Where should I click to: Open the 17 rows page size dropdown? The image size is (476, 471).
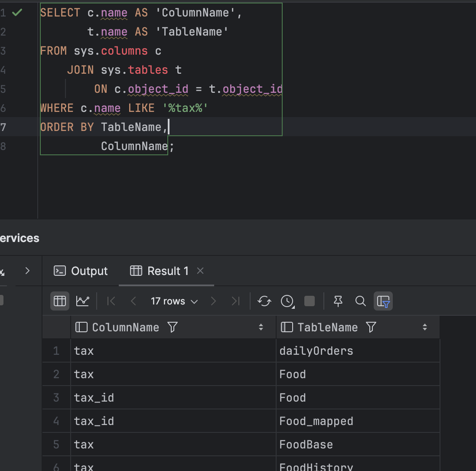pyautogui.click(x=174, y=301)
